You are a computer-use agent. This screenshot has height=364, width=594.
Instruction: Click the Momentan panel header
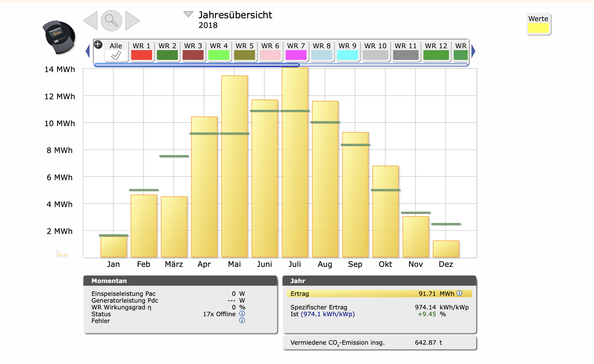click(180, 281)
